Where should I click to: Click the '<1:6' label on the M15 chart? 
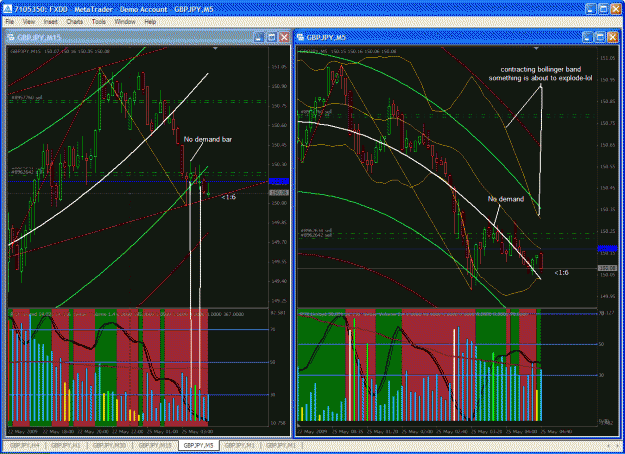(x=228, y=197)
